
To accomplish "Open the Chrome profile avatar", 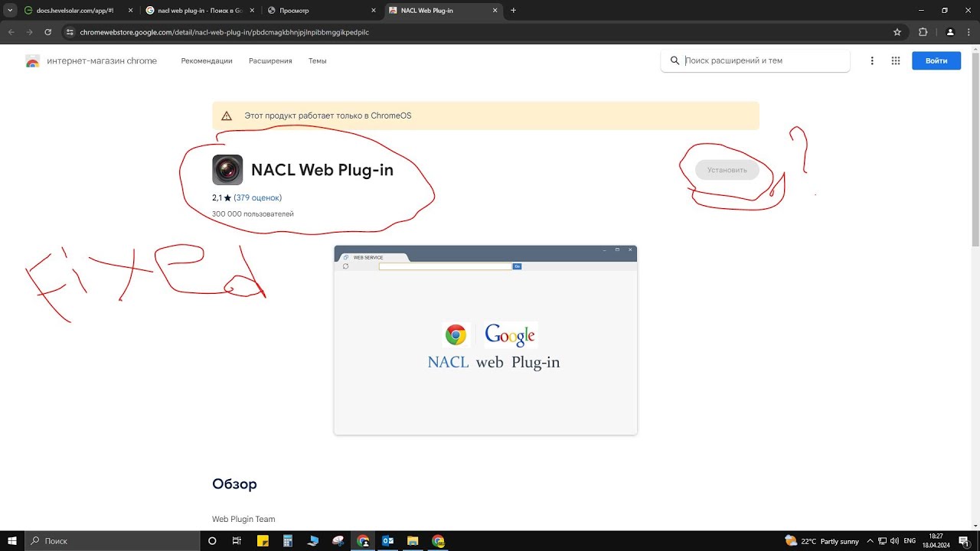I will tap(950, 32).
